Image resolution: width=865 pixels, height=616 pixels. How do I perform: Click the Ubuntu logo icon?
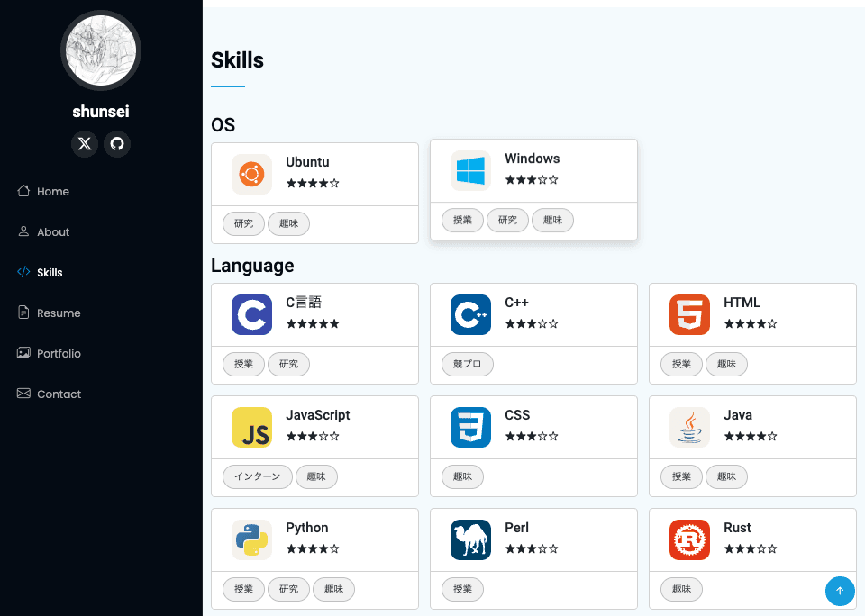click(x=251, y=174)
